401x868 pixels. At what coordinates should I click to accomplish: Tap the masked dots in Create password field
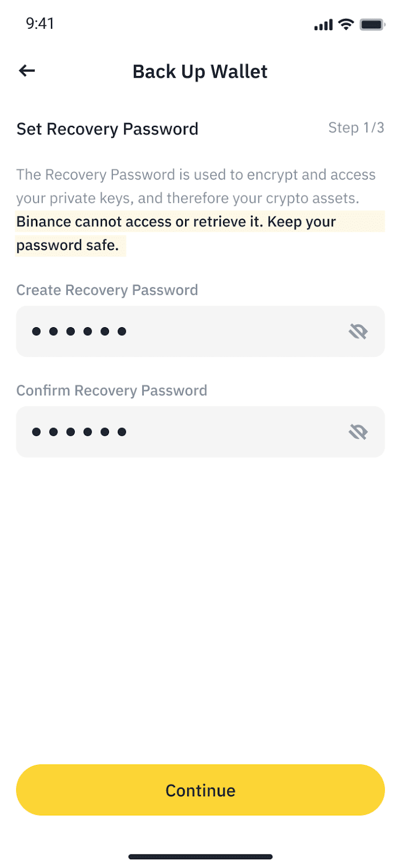(x=79, y=331)
